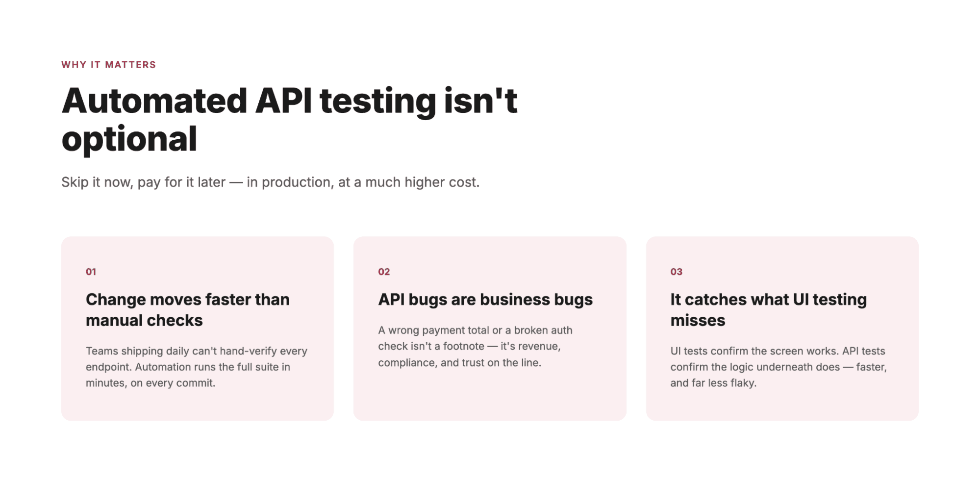Click the title 'It catches what UI testing misses'
Image resolution: width=980 pixels, height=480 pixels.
pos(768,310)
